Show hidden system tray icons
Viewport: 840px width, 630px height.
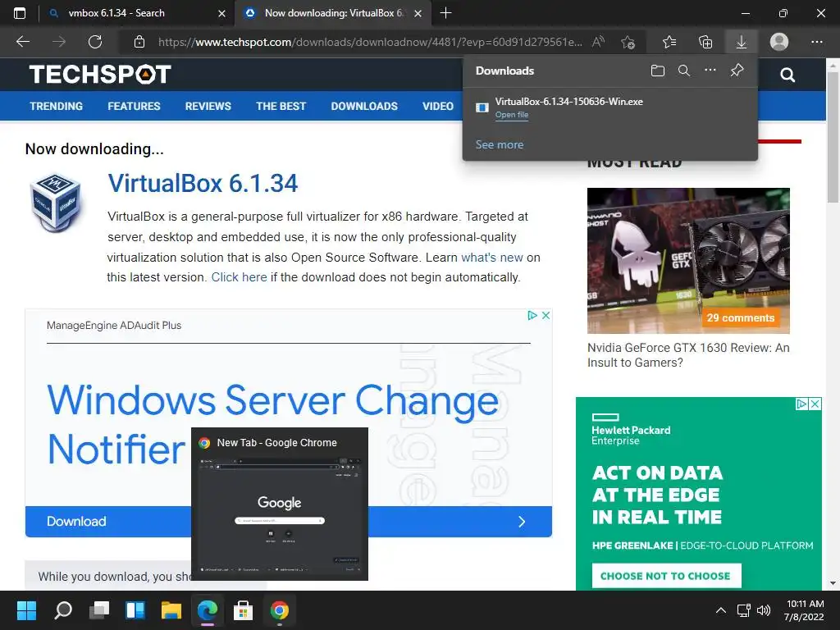pyautogui.click(x=721, y=610)
